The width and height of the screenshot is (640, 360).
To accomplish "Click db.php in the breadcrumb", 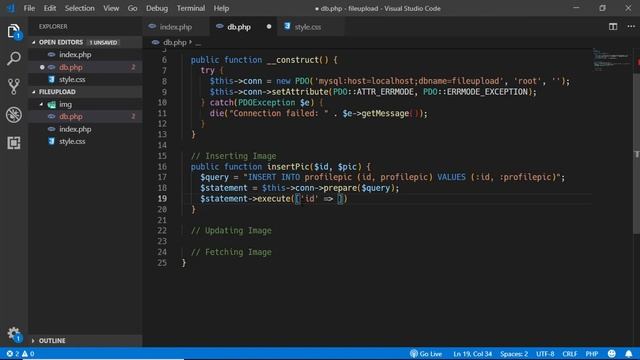I will [x=174, y=42].
